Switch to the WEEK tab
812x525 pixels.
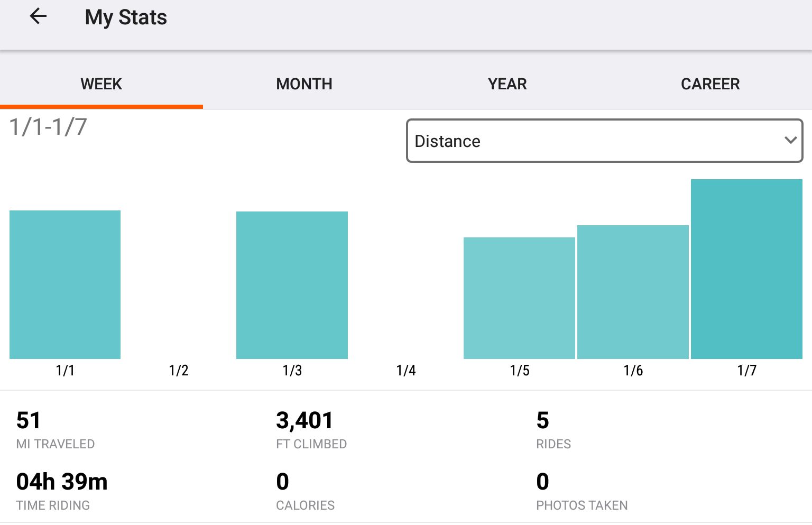pos(101,84)
